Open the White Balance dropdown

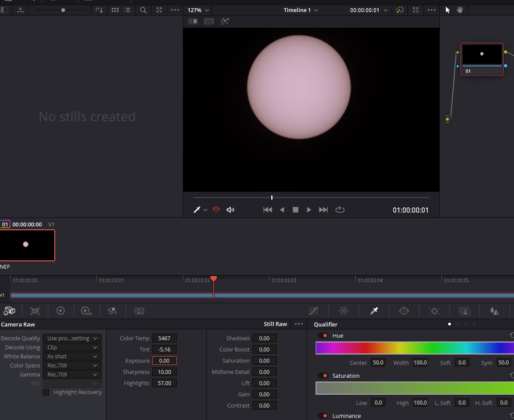pyautogui.click(x=72, y=357)
